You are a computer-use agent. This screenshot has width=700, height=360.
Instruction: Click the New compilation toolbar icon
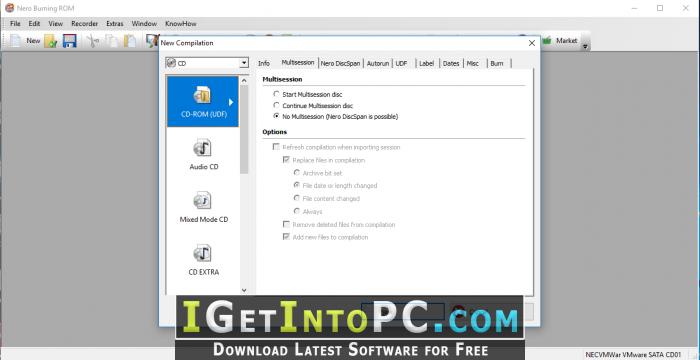(16, 41)
